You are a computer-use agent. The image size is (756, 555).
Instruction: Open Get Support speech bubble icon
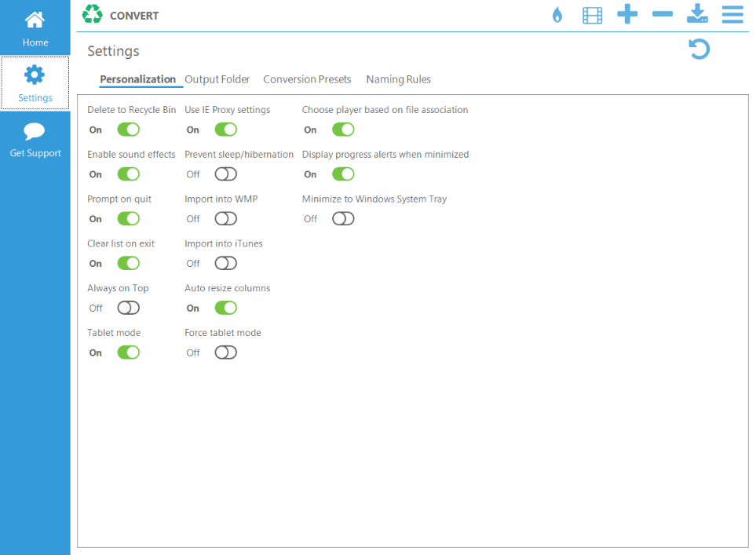(35, 131)
